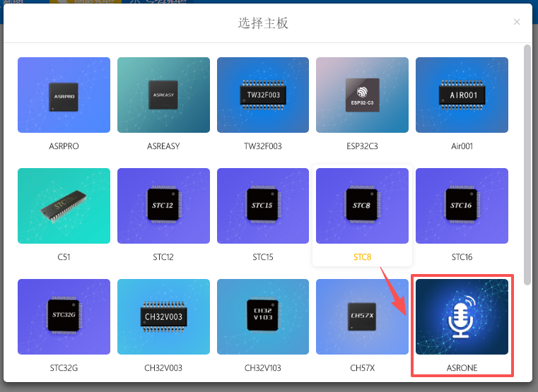
Task: Click the ESP32C3 label text
Action: (362, 146)
